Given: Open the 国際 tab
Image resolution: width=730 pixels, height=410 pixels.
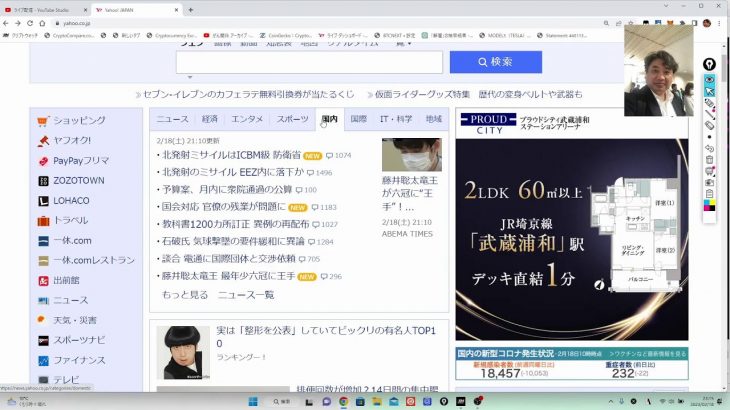Looking at the screenshot, I should click(358, 119).
